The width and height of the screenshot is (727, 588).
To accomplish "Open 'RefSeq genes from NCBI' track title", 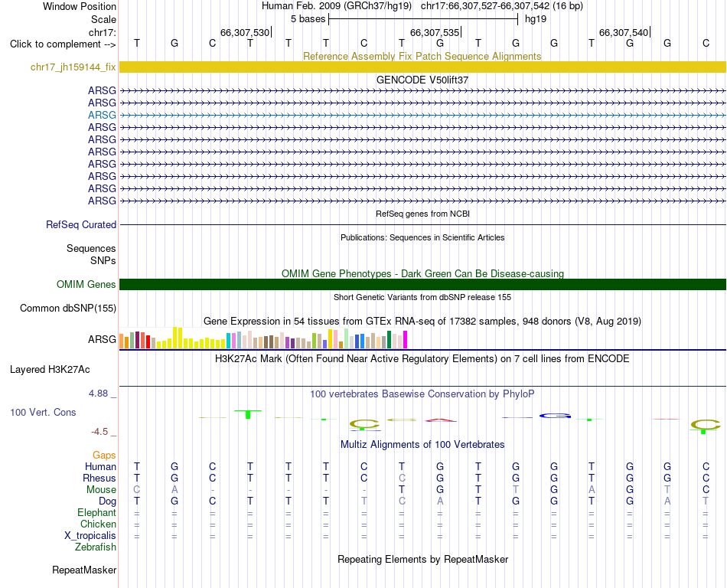I will 422,214.
